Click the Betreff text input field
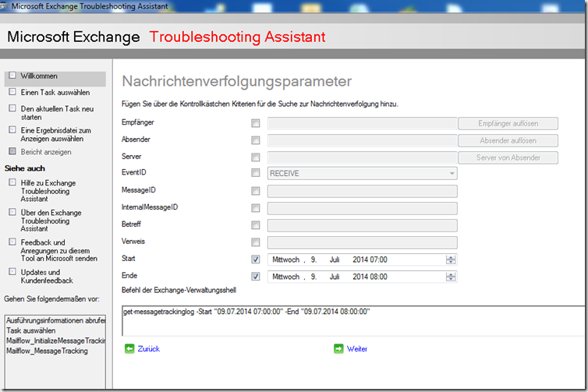Screen dimensions: 588x392 [x=362, y=225]
